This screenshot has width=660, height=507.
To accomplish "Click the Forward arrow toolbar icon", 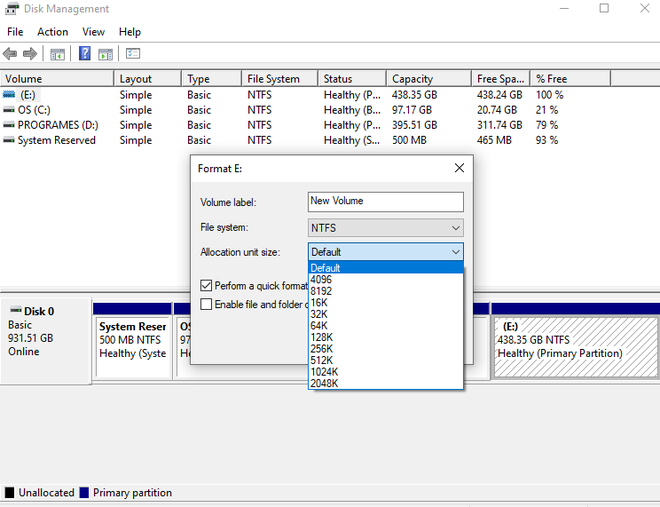I will [30, 54].
